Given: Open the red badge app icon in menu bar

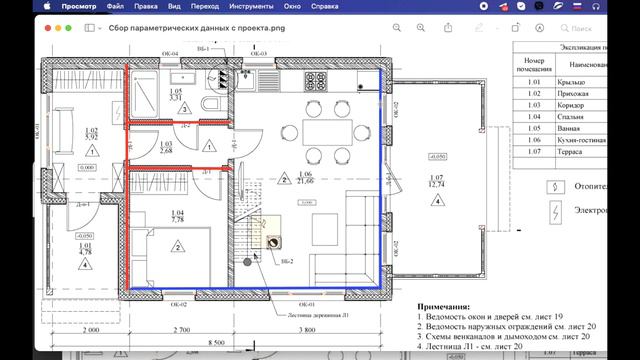Looking at the screenshot, I should tap(504, 6).
